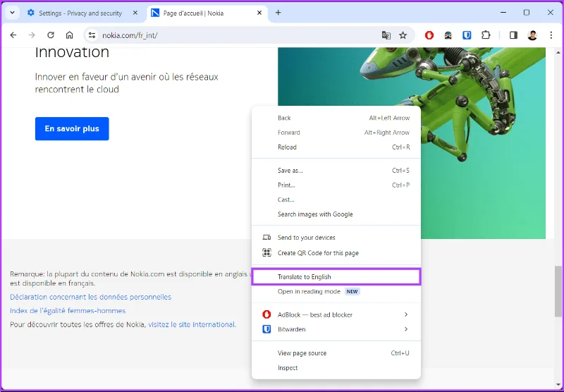Image resolution: width=564 pixels, height=392 pixels.
Task: Go to home page via house icon
Action: [69, 35]
